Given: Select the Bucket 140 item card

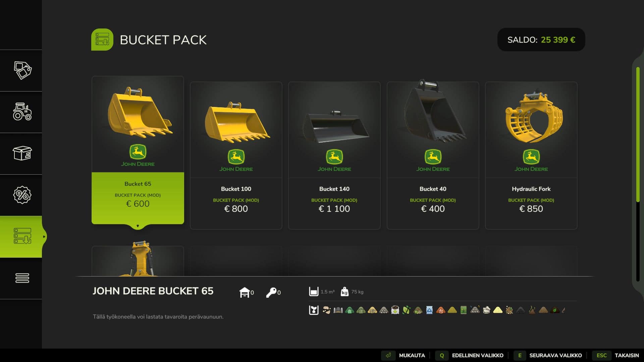Looking at the screenshot, I should 334,156.
